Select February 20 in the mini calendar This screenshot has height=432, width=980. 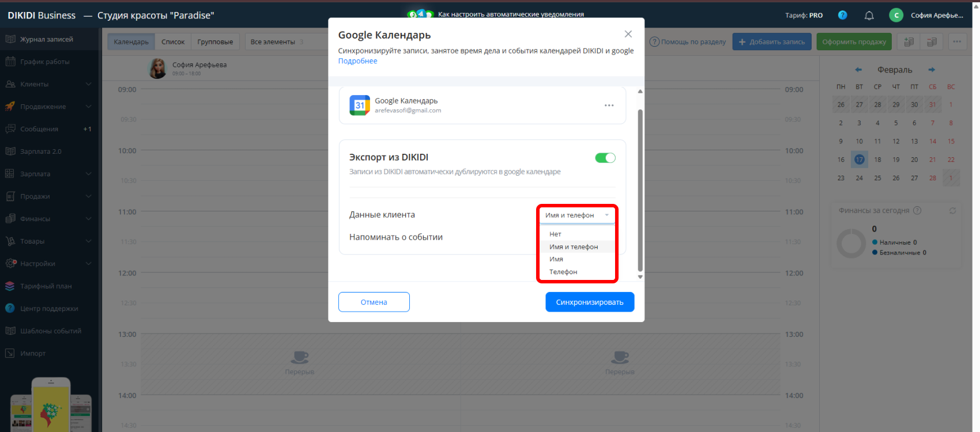pos(914,160)
